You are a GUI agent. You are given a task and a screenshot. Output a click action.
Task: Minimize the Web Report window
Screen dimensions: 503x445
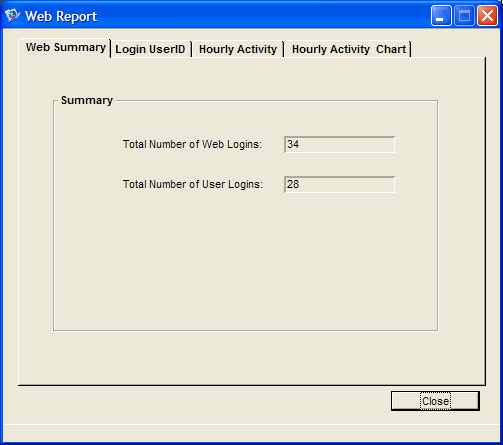pos(441,16)
